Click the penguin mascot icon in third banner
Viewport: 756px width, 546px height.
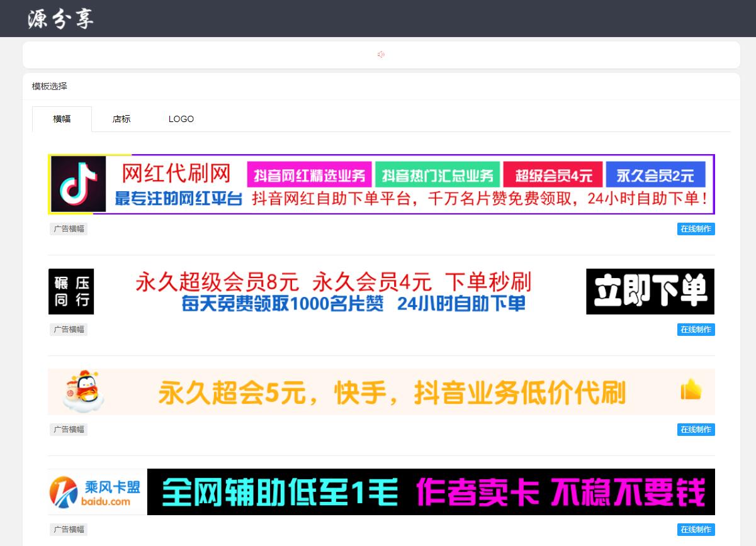pos(83,392)
